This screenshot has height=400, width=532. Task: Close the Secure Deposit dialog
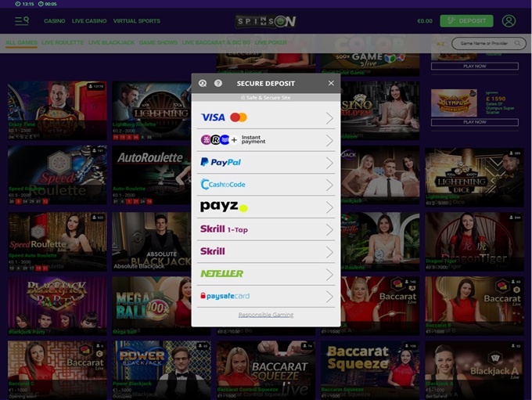pos(331,83)
